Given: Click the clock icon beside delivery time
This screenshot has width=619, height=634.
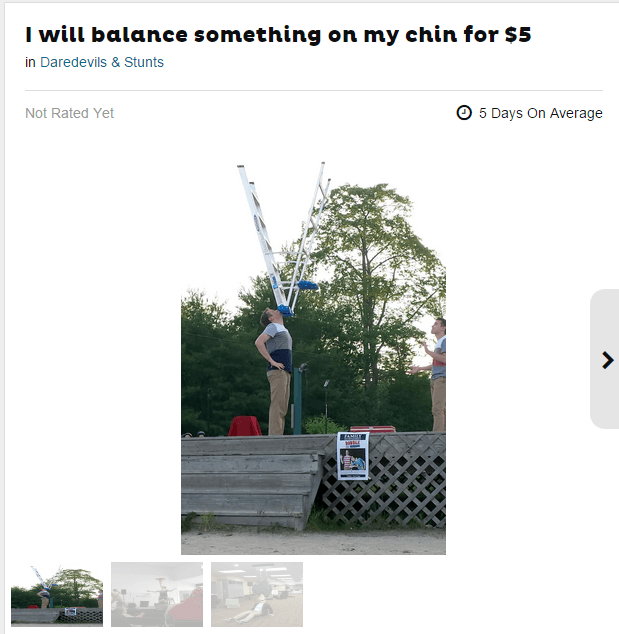Looking at the screenshot, I should [x=464, y=113].
